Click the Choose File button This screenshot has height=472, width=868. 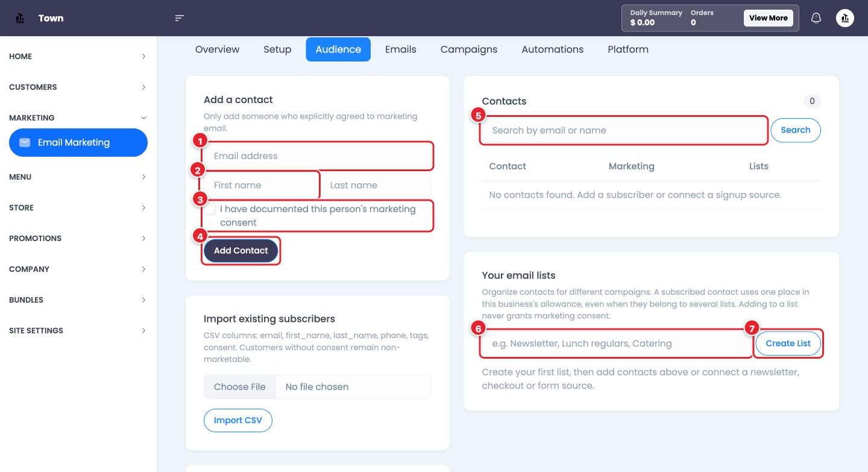click(x=240, y=387)
